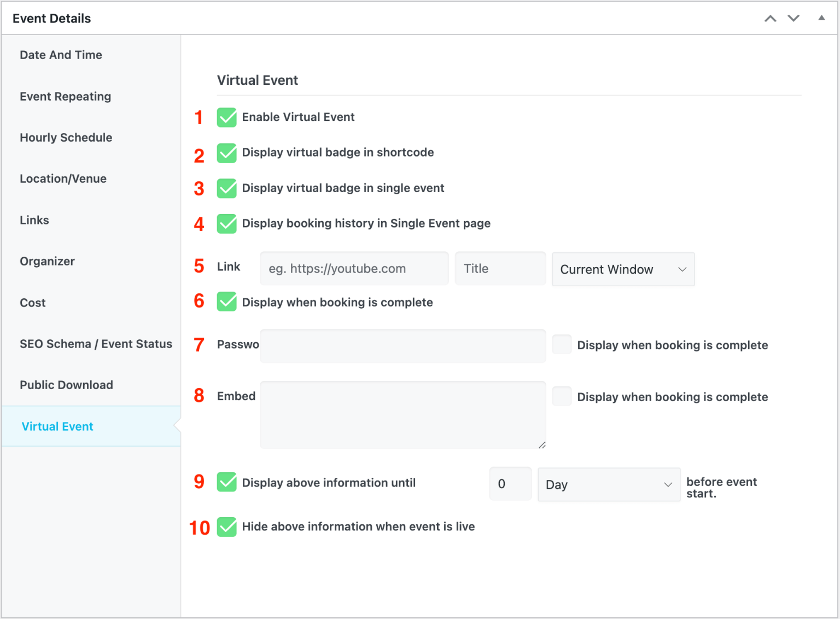
Task: Go to the Organizer settings
Action: coord(47,261)
